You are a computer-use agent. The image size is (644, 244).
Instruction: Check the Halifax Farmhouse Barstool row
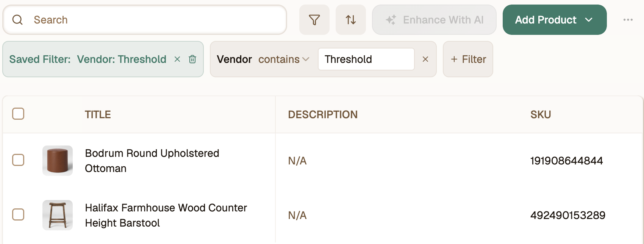point(18,214)
